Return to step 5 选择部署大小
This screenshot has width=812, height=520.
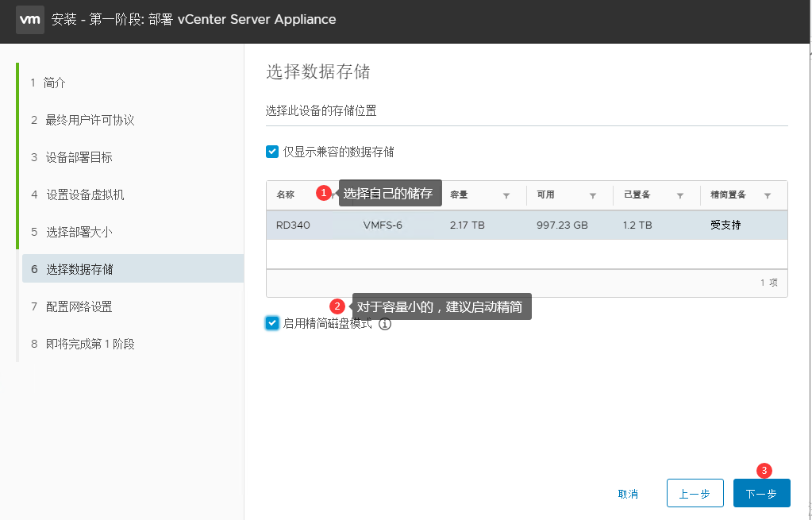(79, 232)
